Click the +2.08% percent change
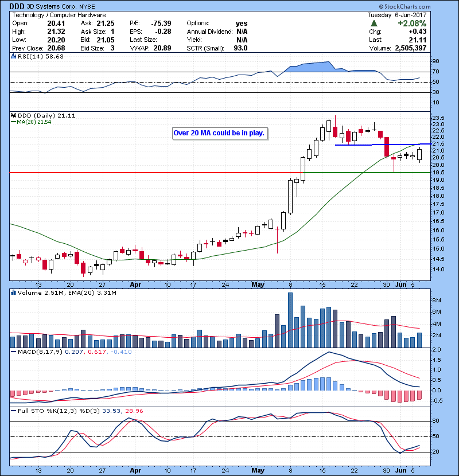Image resolution: width=459 pixels, height=476 pixels. (412, 24)
